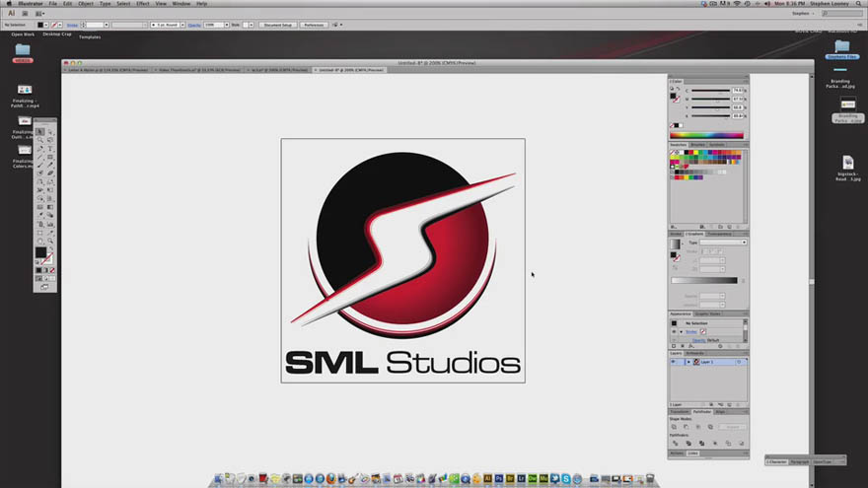The width and height of the screenshot is (868, 488).
Task: Click the Change Screen Mode button in toolbox
Action: pos(44,287)
